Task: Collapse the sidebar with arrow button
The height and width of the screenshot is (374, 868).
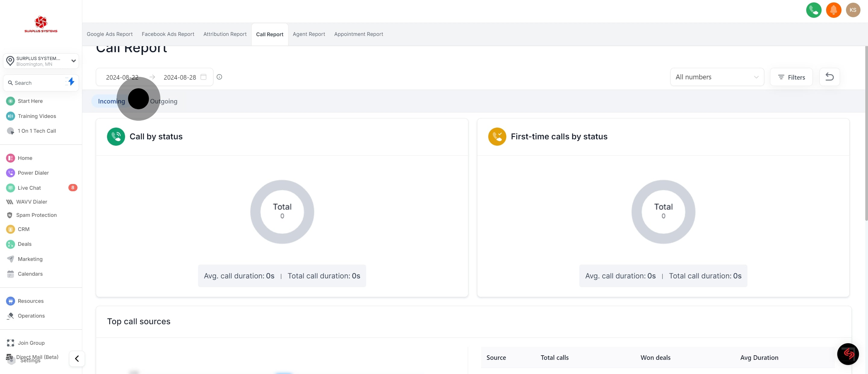Action: [x=77, y=359]
